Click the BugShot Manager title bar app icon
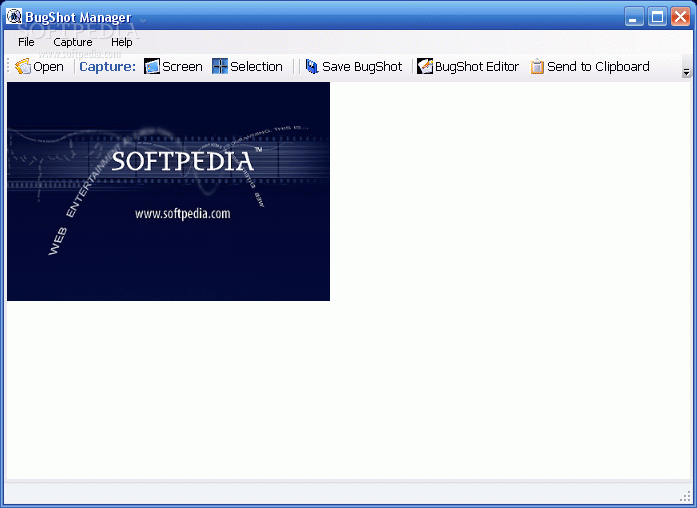 pos(14,16)
